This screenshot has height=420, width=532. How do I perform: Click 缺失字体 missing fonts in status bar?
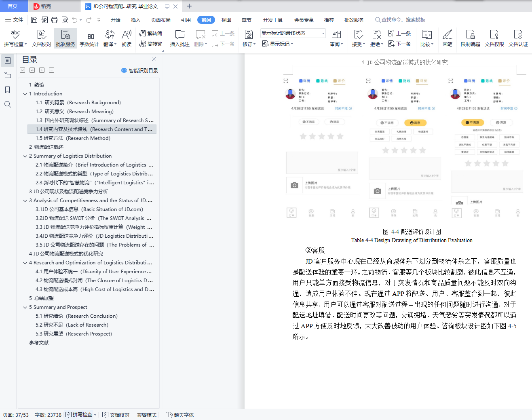(x=180, y=415)
